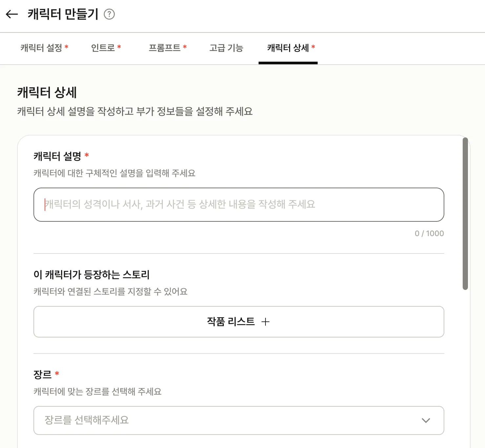The height and width of the screenshot is (448, 485).
Task: Click the back arrow icon
Action: [x=12, y=14]
